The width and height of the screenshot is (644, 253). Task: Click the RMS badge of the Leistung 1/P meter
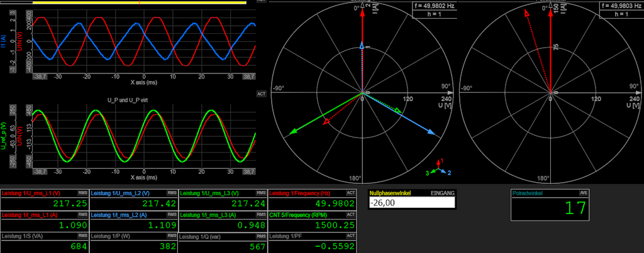pyautogui.click(x=172, y=236)
